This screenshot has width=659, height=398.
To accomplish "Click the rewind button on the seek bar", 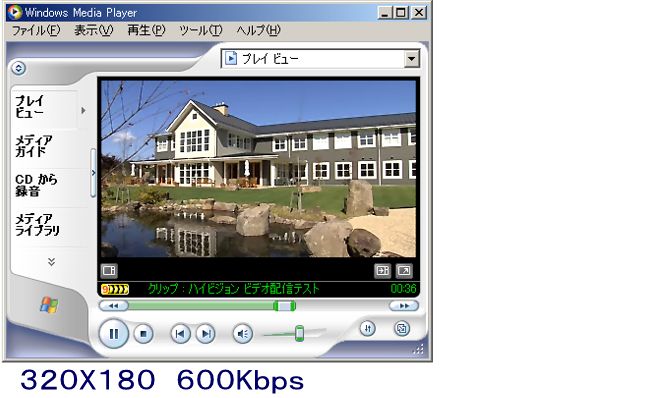I will pos(113,306).
